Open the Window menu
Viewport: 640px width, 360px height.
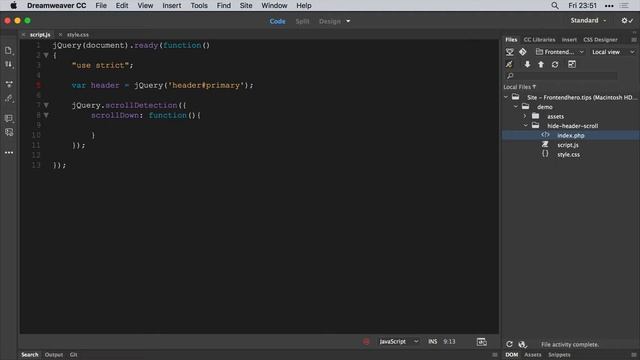(x=274, y=6)
